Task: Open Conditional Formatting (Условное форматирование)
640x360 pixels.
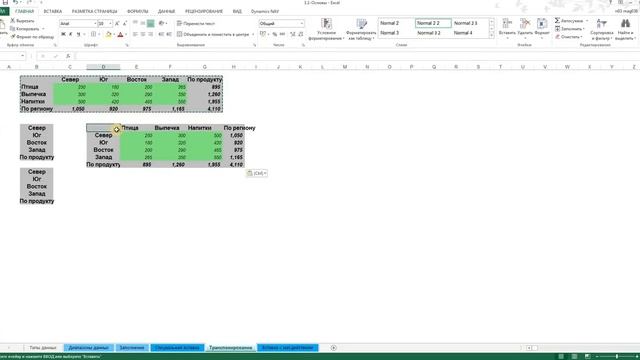Action: [x=326, y=29]
